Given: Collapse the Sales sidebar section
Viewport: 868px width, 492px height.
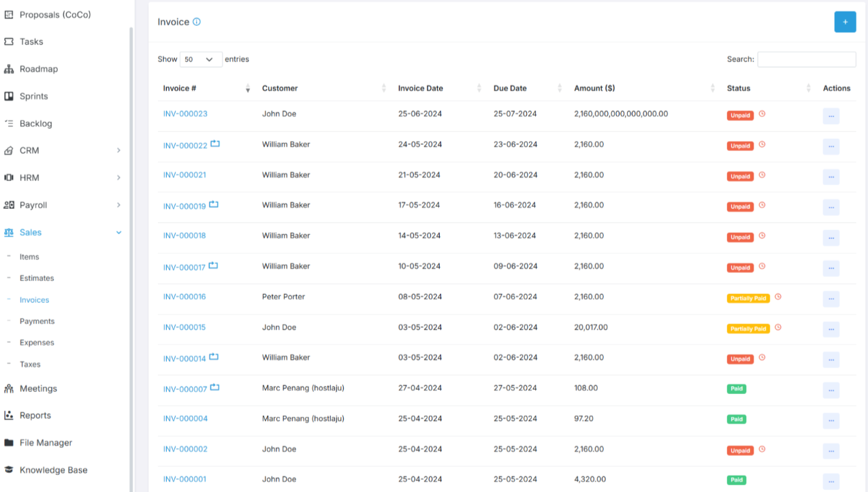Looking at the screenshot, I should (x=118, y=232).
